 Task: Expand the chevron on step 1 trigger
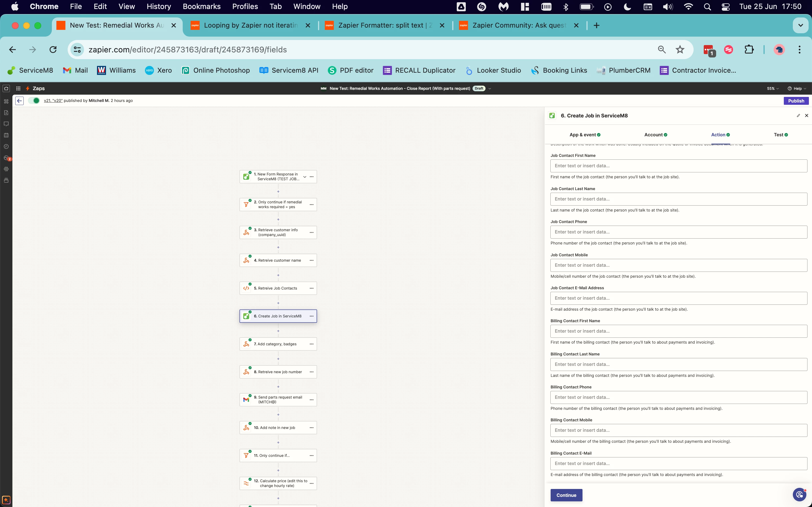[x=305, y=177]
